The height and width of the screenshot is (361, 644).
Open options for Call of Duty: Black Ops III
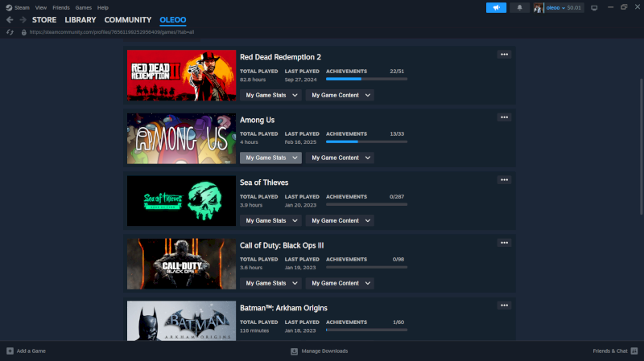pyautogui.click(x=504, y=243)
